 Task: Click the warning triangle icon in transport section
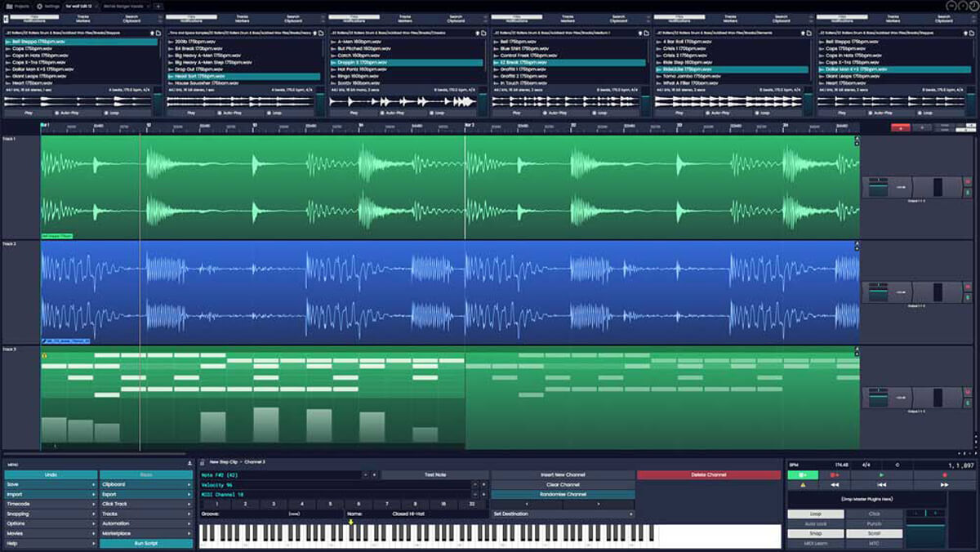pyautogui.click(x=804, y=484)
